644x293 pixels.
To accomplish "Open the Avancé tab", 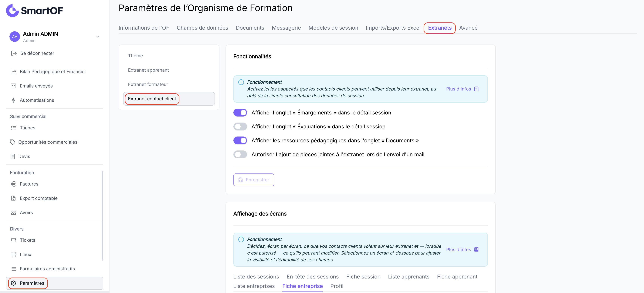I will [468, 28].
